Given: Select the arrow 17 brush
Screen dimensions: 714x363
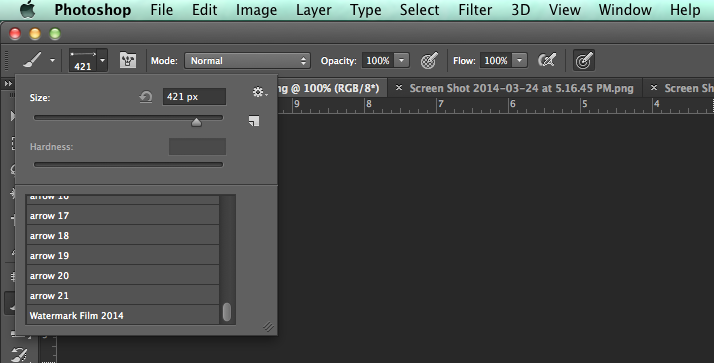Looking at the screenshot, I should tap(123, 215).
